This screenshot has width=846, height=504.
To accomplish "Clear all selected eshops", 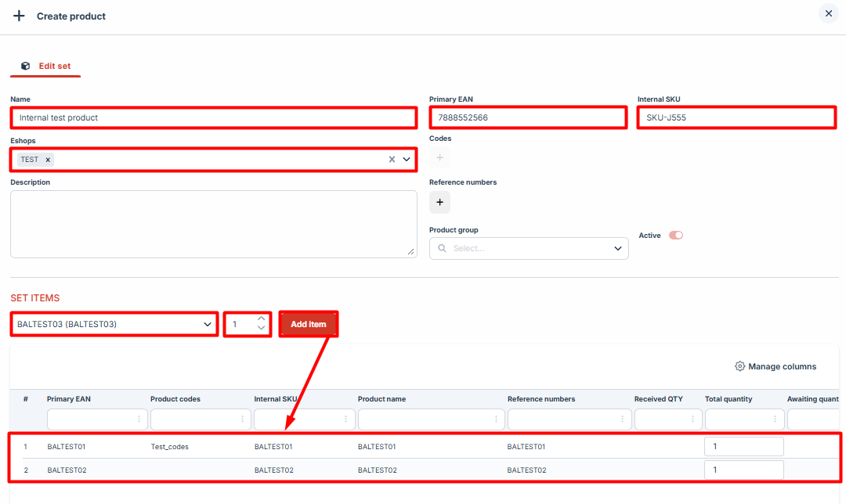I will pyautogui.click(x=392, y=160).
